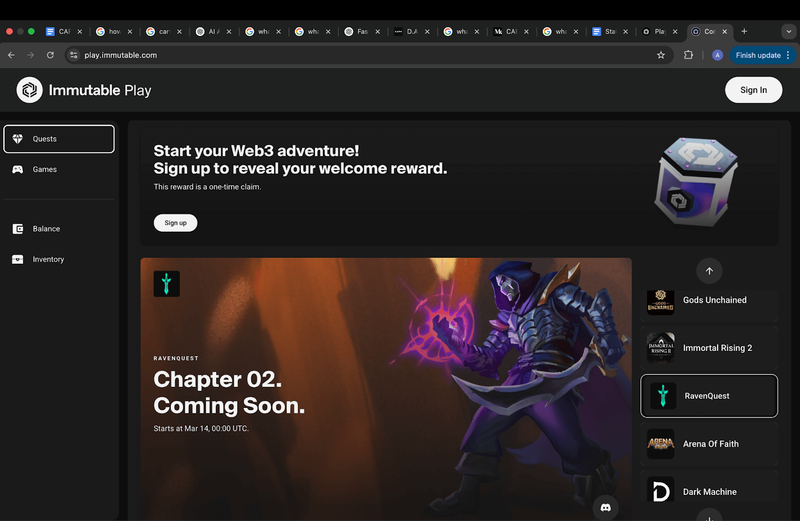Click the Arena logo thumbnail

click(x=661, y=444)
